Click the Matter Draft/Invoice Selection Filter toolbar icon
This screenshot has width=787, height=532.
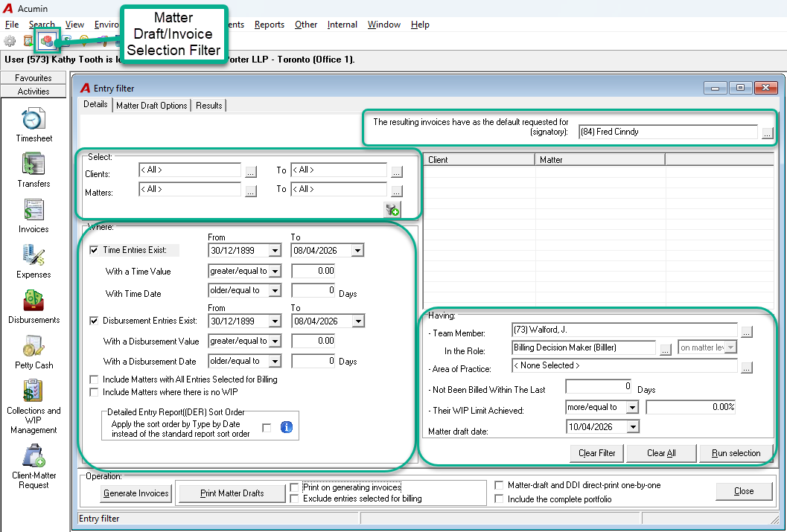tap(47, 41)
